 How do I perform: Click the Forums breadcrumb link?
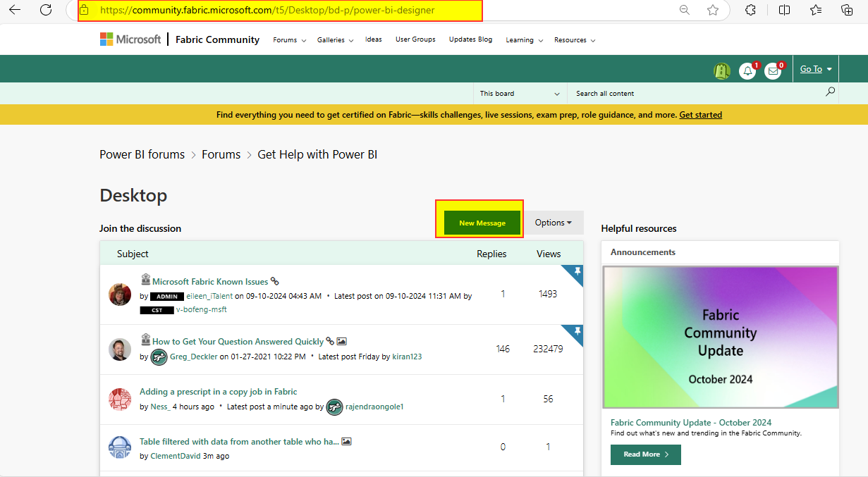coord(221,154)
